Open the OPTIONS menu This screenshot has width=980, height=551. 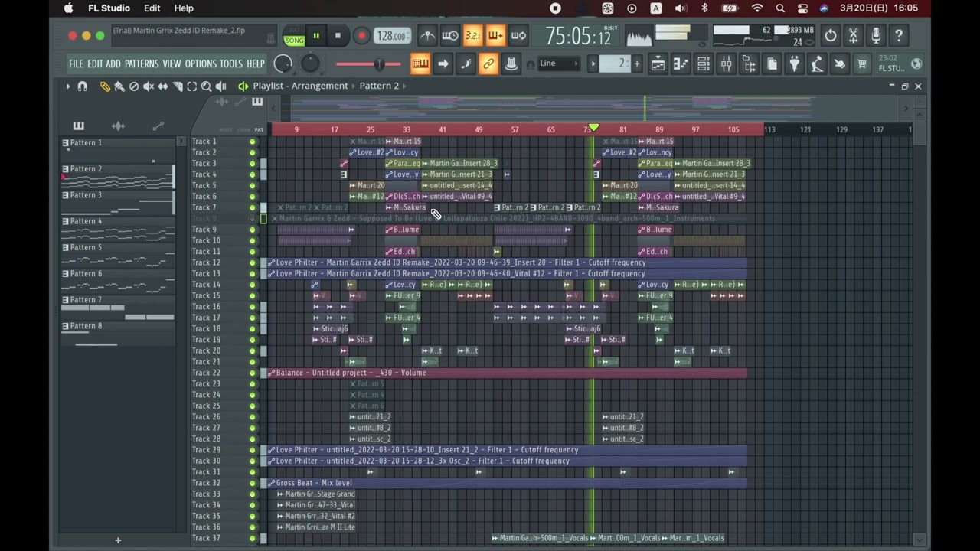(201, 64)
